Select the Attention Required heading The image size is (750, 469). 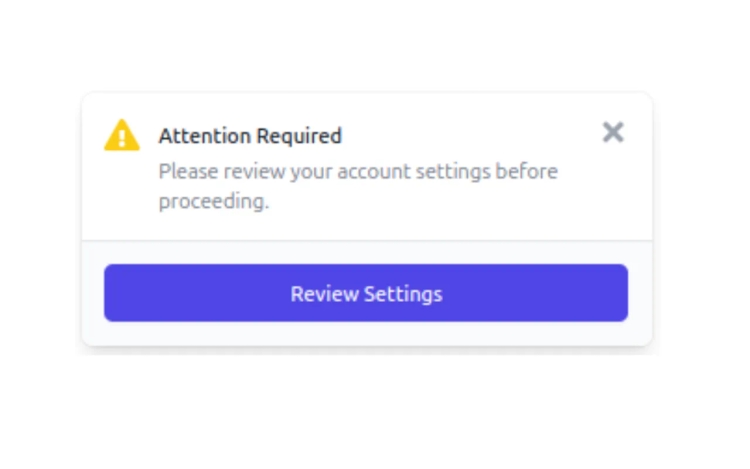[x=250, y=136]
